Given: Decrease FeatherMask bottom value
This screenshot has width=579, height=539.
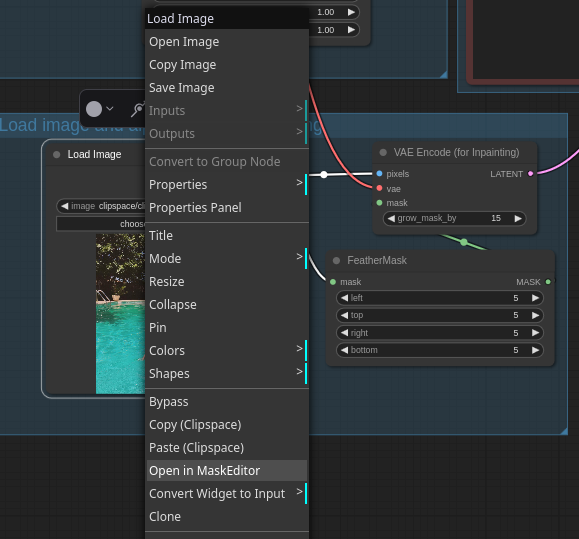Looking at the screenshot, I should click(x=345, y=350).
